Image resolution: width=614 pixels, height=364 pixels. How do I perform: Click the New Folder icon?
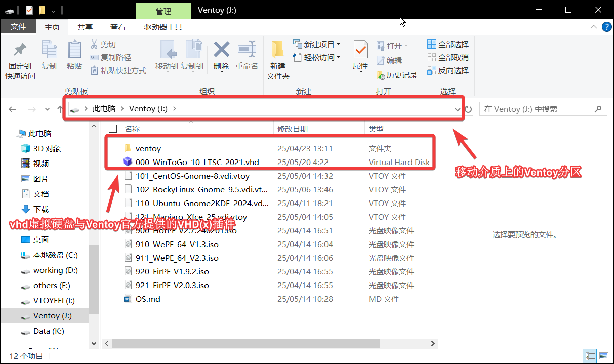tap(278, 50)
